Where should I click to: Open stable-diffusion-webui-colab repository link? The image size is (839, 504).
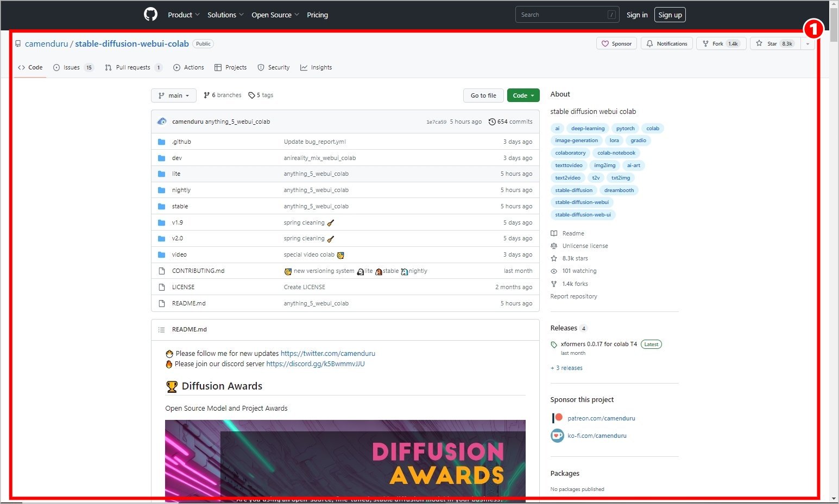click(x=132, y=44)
